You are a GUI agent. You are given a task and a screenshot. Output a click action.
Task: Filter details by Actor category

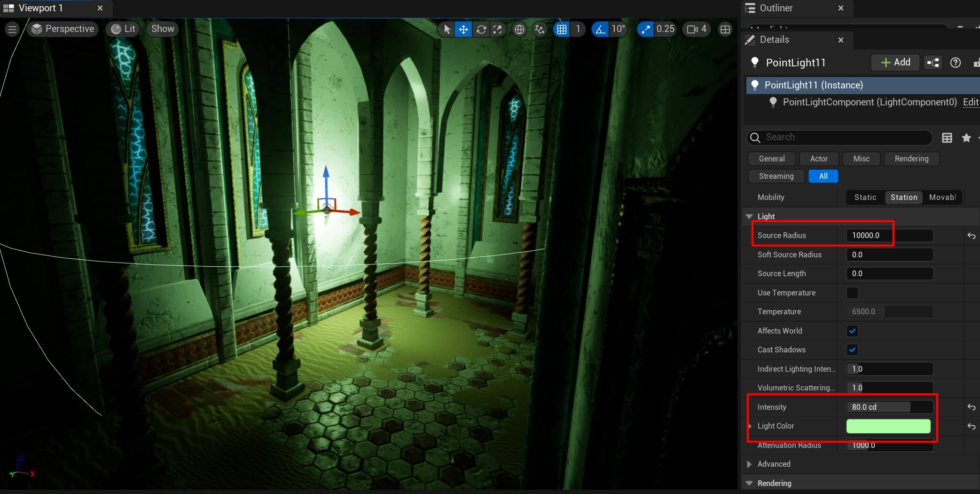[819, 159]
